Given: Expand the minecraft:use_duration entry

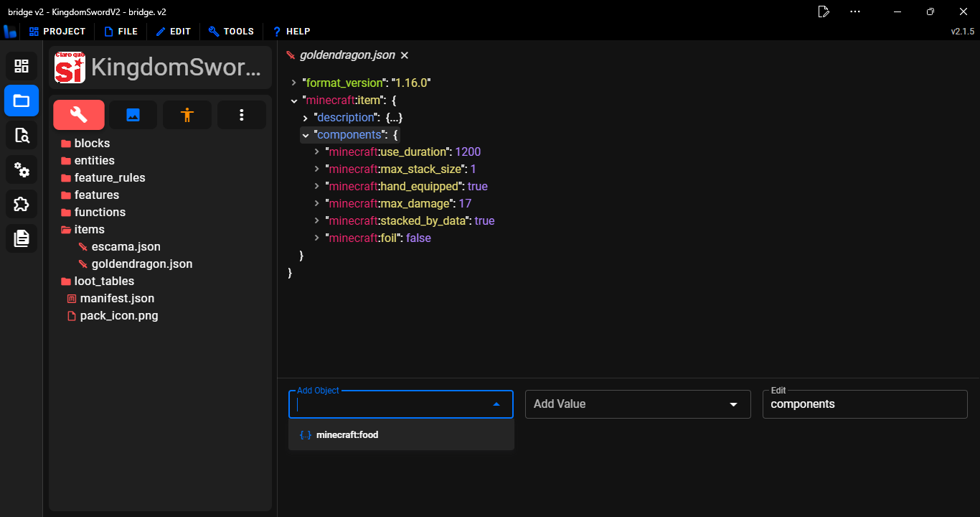Looking at the screenshot, I should pos(316,152).
